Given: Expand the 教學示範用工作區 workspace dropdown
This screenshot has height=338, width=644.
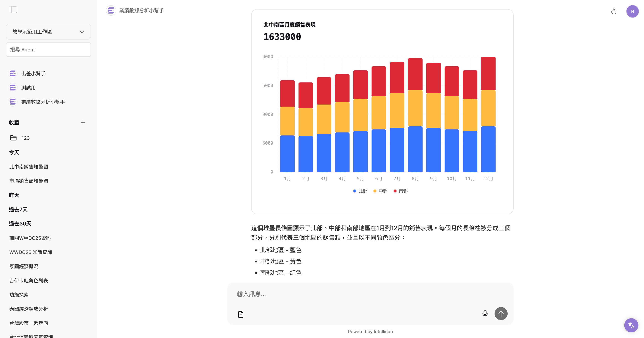Looking at the screenshot, I should coord(48,32).
